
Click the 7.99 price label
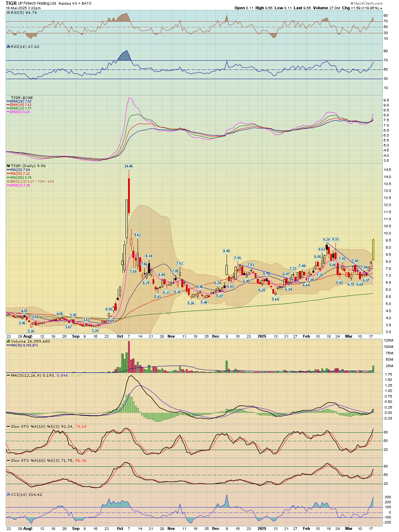(x=237, y=258)
